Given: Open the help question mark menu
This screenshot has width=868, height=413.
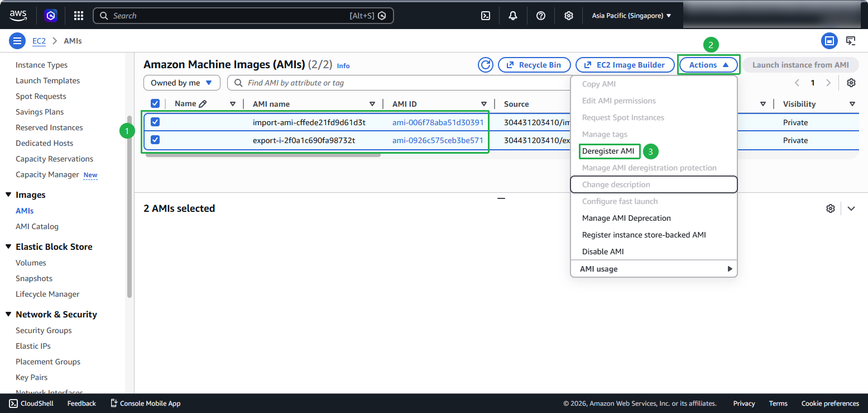Looking at the screenshot, I should [x=541, y=16].
